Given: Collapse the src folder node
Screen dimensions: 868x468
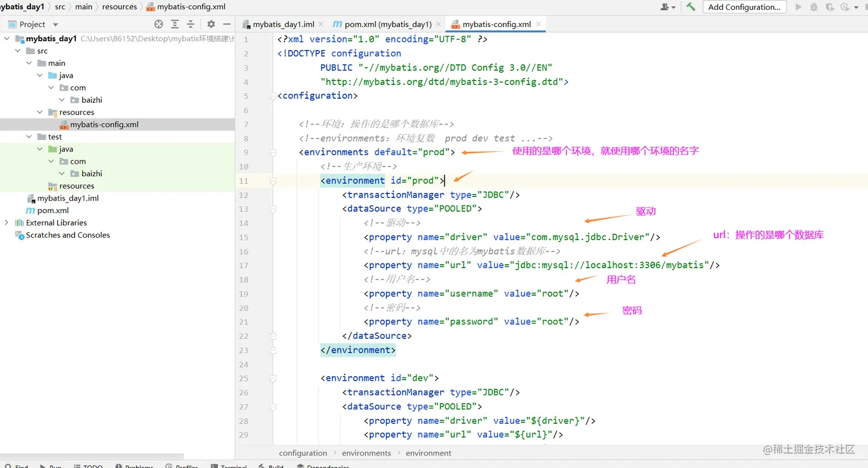Looking at the screenshot, I should point(18,51).
